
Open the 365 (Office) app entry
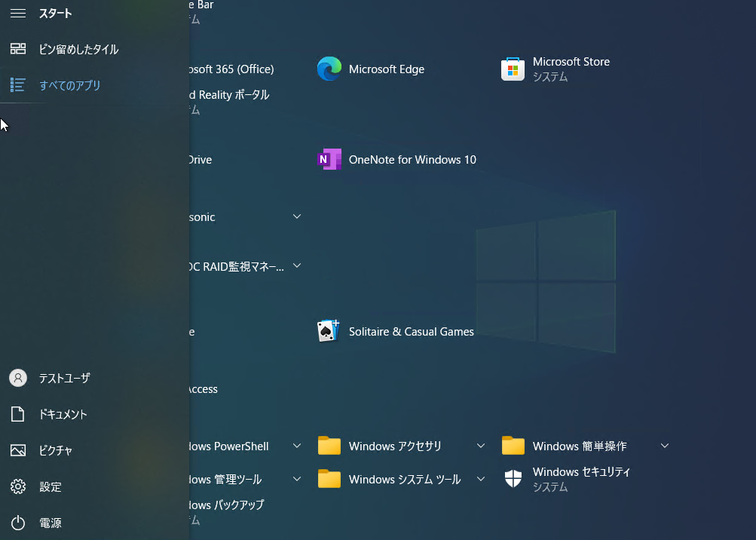[232, 69]
